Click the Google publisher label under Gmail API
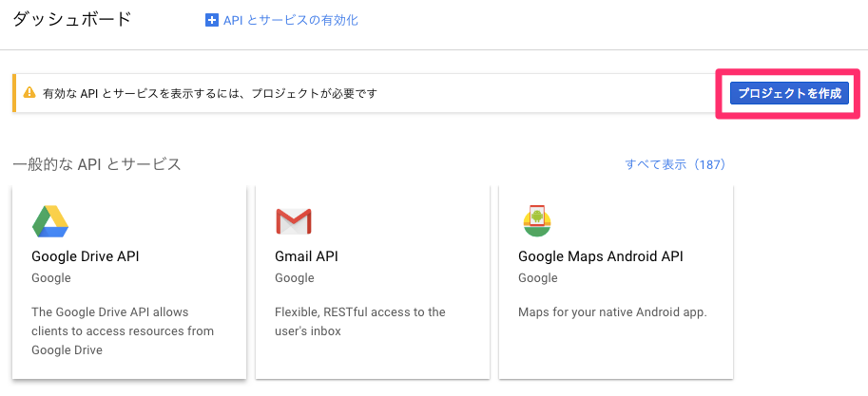Image resolution: width=868 pixels, height=396 pixels. (294, 278)
